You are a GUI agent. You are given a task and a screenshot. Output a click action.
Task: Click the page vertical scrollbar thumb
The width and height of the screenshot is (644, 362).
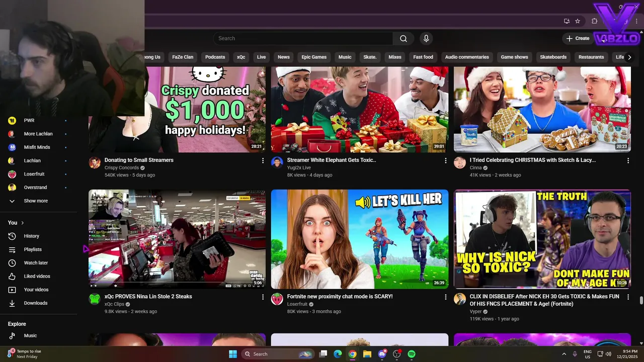[x=641, y=301]
